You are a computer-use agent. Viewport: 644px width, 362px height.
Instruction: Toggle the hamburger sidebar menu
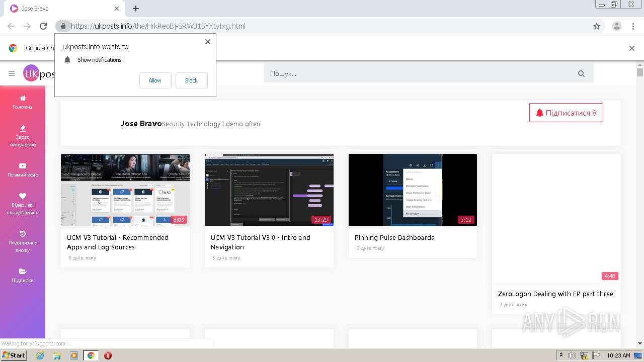tap(12, 73)
